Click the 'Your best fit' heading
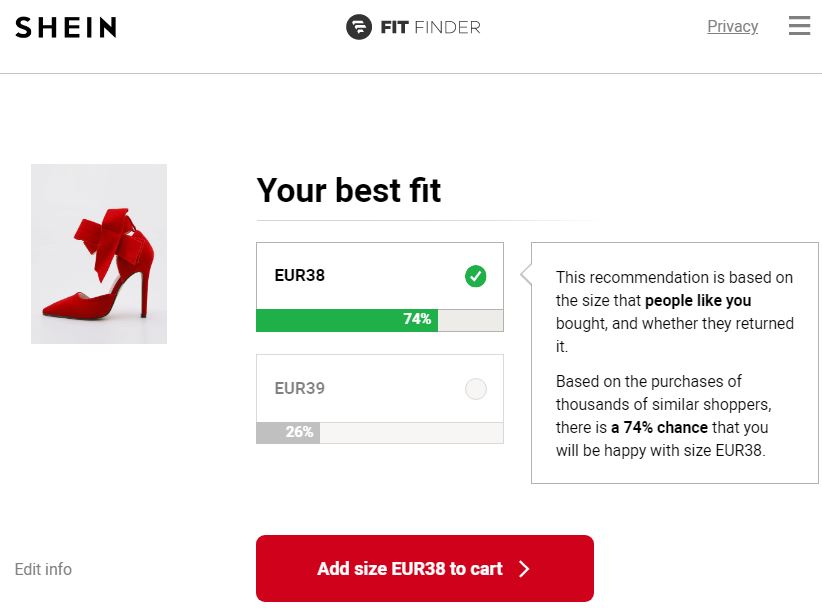Image resolution: width=822 pixels, height=610 pixels. 349,190
